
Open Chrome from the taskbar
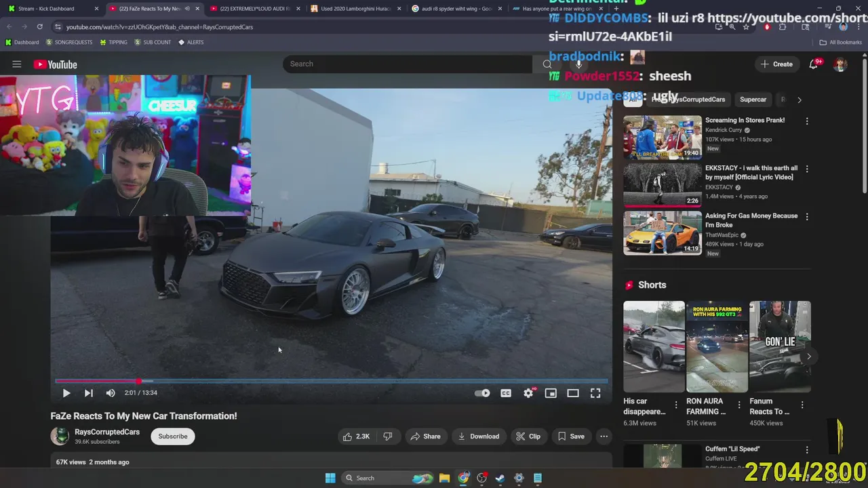(463, 478)
